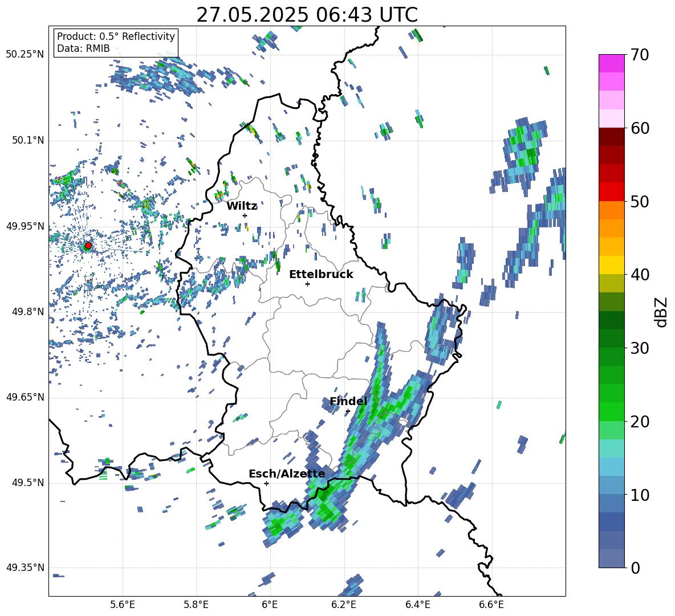The height and width of the screenshot is (616, 675).
Task: Click the Esch/Alzette city label
Action: click(287, 474)
